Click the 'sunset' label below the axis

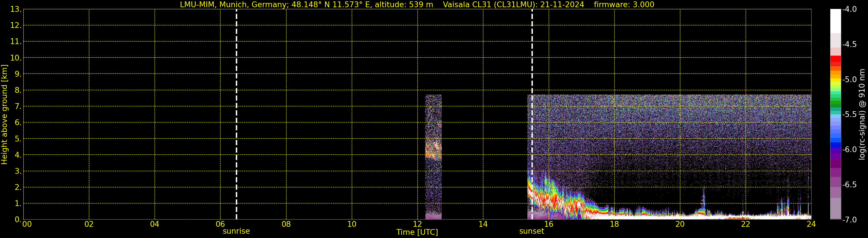[x=532, y=231]
